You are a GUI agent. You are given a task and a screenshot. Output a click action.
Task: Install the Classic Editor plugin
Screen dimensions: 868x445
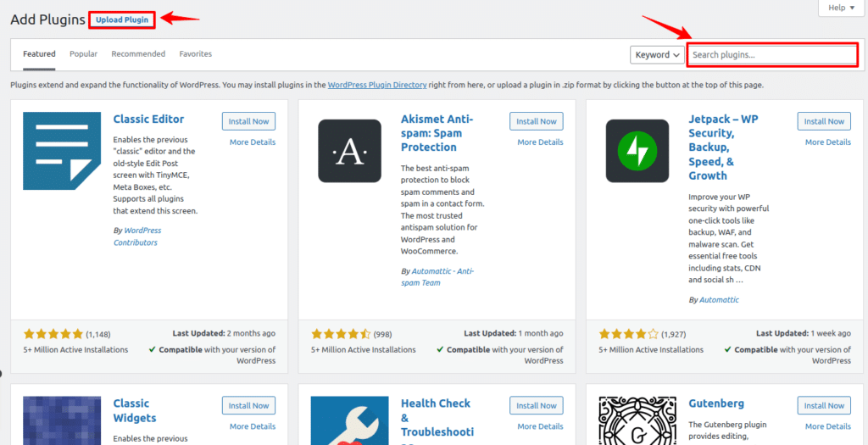coord(248,121)
